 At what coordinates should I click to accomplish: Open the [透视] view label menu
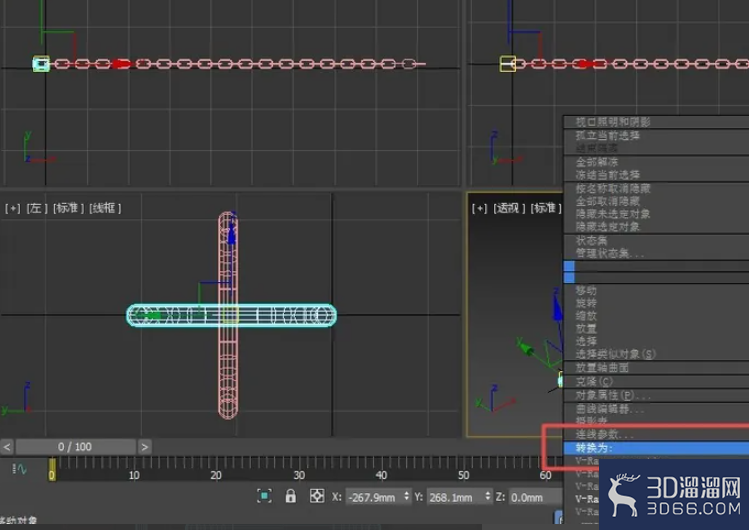[509, 208]
